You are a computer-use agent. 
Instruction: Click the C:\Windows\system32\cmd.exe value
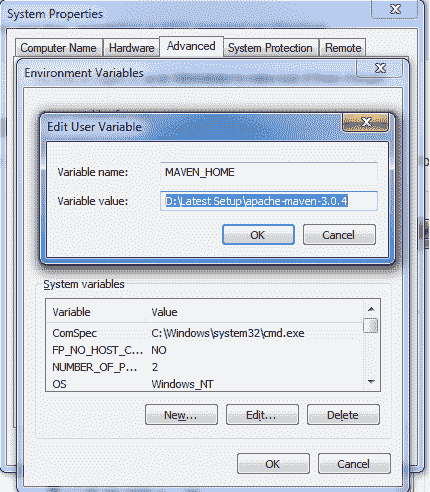click(x=228, y=333)
